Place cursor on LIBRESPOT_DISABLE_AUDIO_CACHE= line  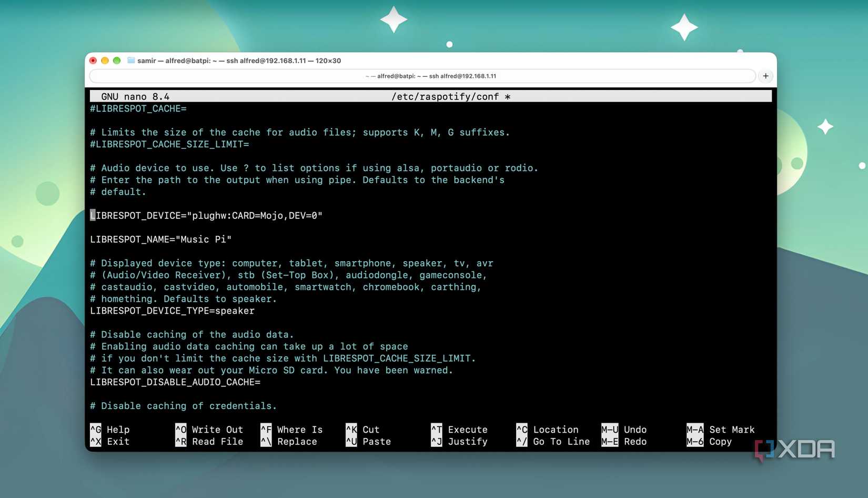coord(175,382)
